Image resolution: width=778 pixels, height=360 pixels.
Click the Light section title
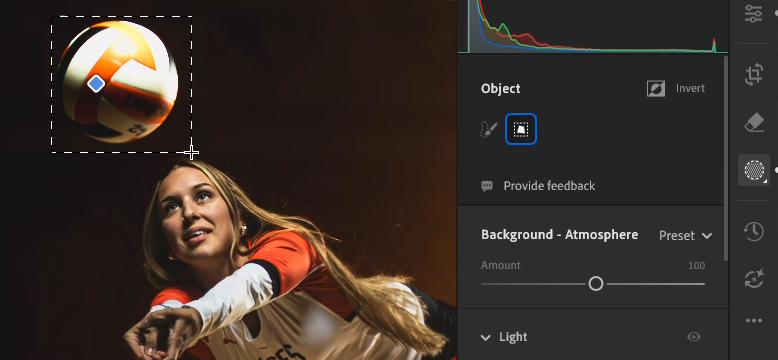(513, 337)
